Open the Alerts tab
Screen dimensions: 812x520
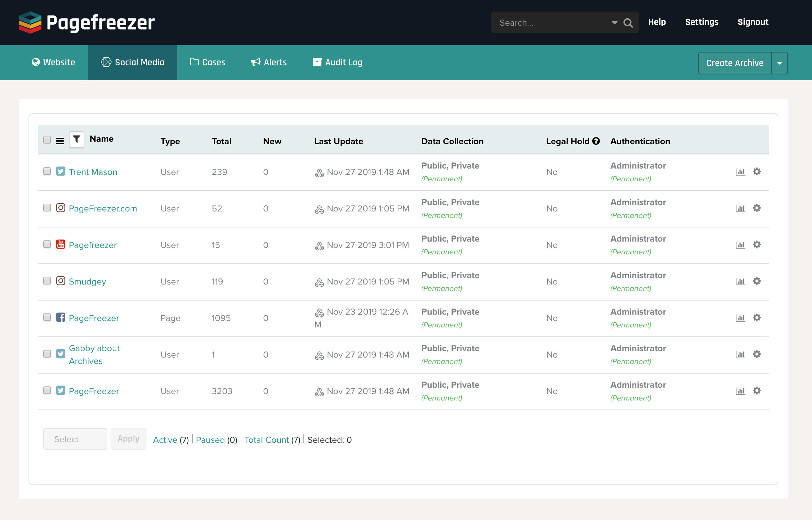269,62
